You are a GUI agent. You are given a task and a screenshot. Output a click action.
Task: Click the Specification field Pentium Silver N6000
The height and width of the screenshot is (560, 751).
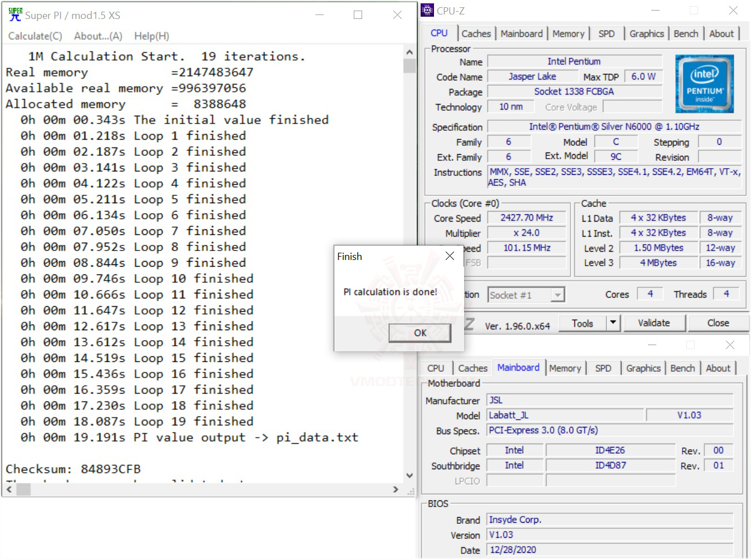tap(615, 126)
